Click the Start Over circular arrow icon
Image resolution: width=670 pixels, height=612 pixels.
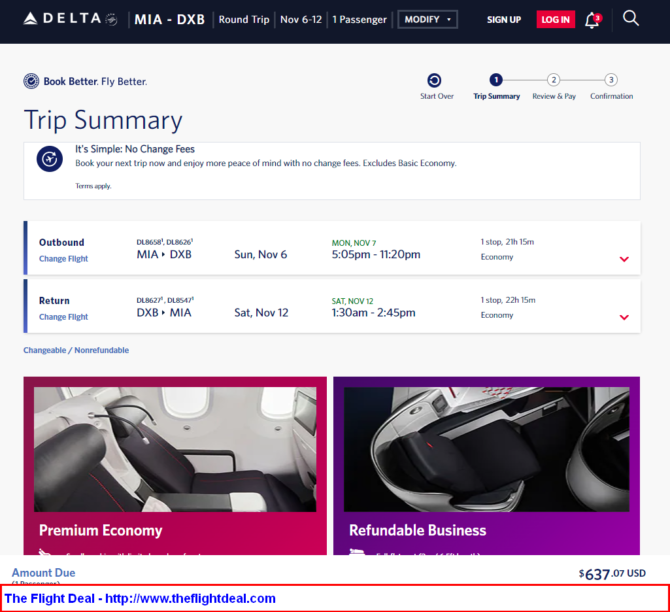click(x=434, y=80)
